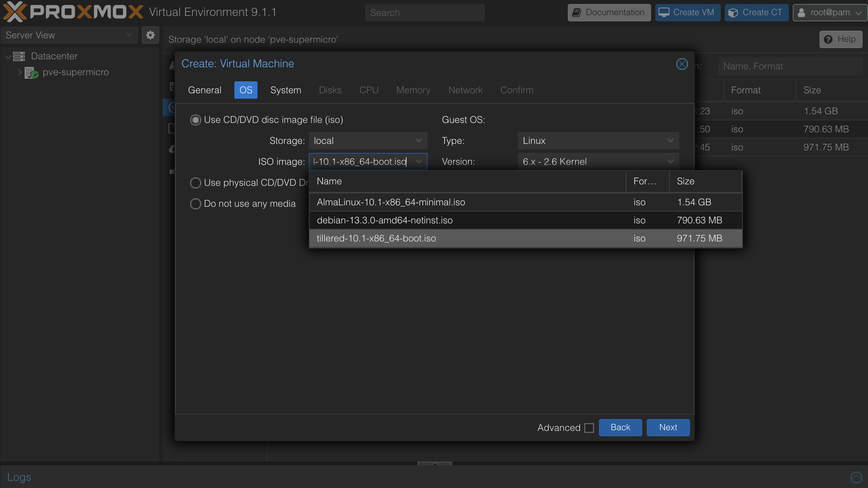Select pve-supermicro in the tree
This screenshot has width=868, height=488.
(76, 72)
